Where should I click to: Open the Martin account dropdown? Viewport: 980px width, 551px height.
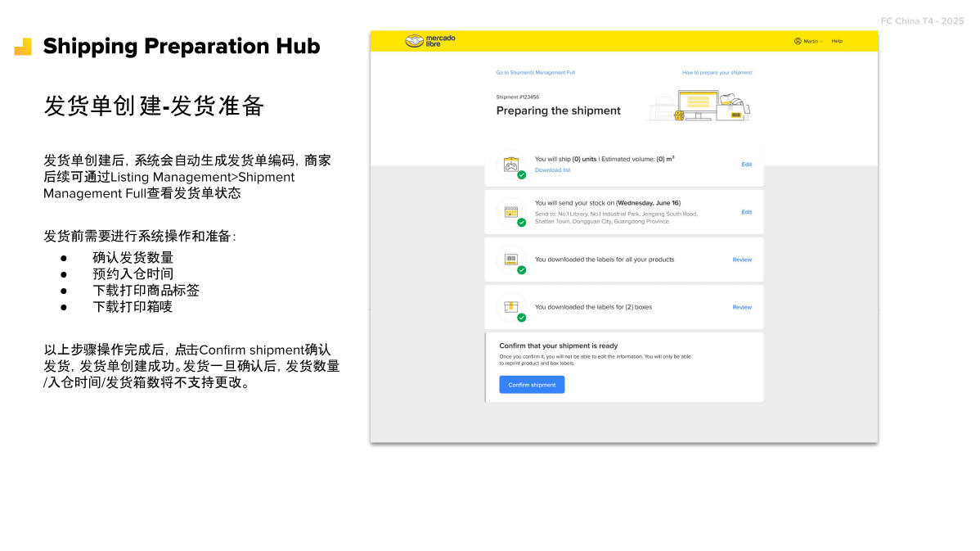[808, 41]
